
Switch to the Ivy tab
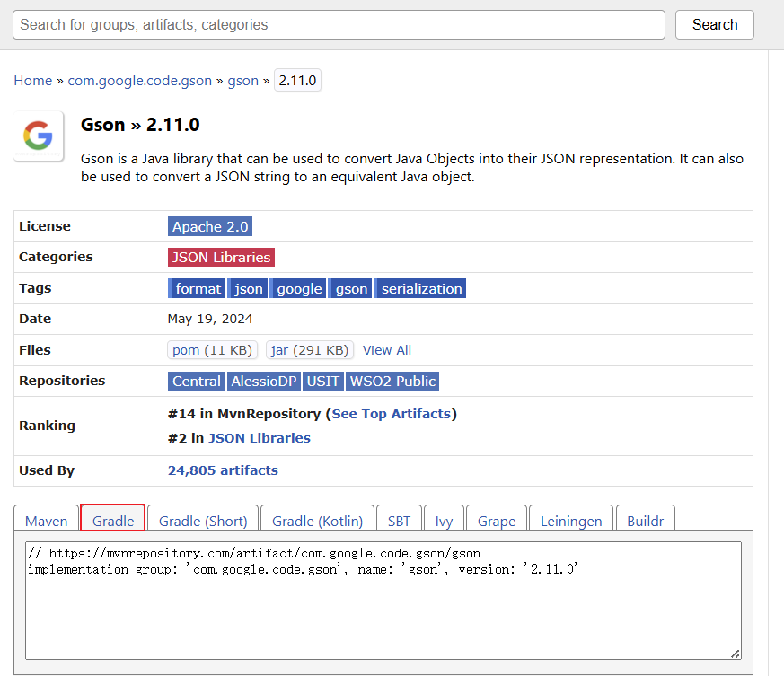coord(444,519)
